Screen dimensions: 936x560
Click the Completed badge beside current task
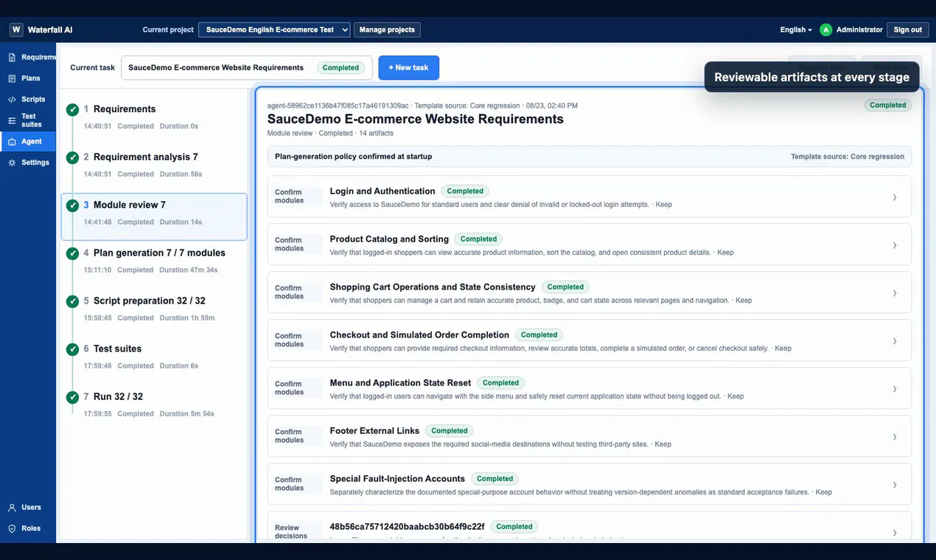pyautogui.click(x=340, y=68)
